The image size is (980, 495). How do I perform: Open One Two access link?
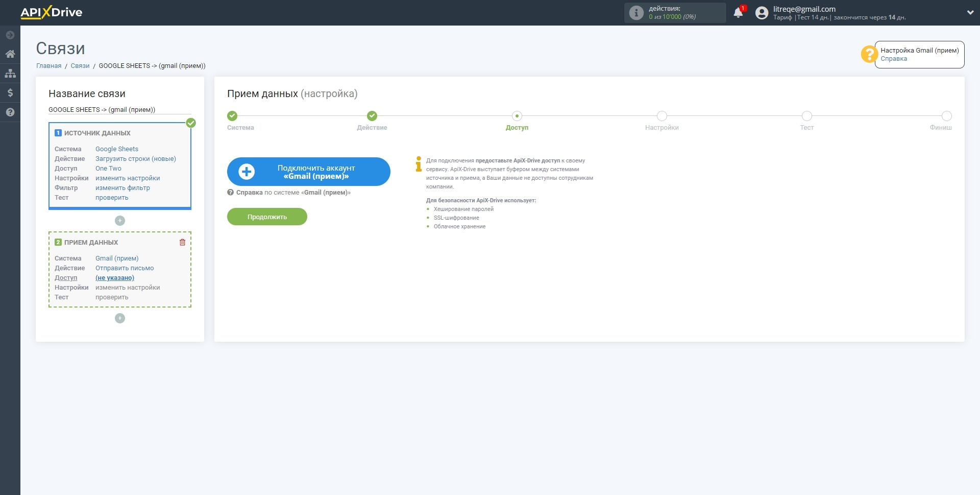pos(108,169)
